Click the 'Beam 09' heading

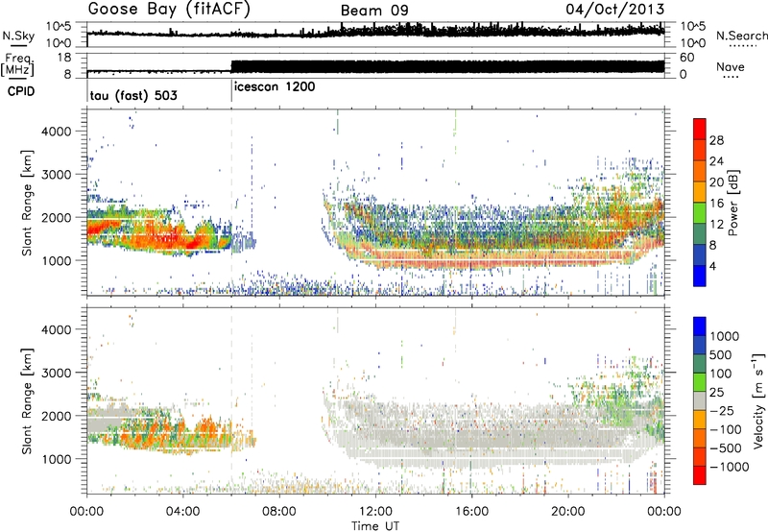[x=374, y=11]
